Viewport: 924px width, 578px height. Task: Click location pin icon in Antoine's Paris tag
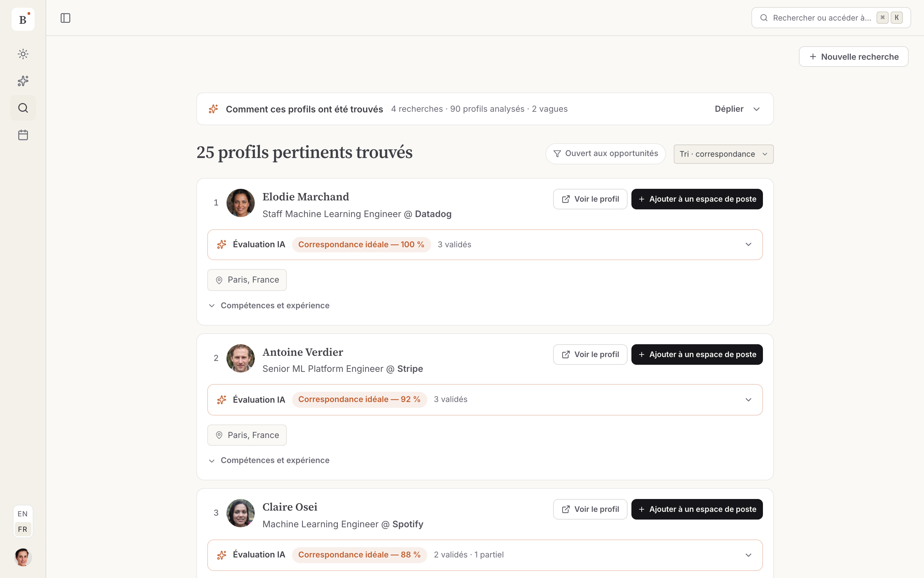click(219, 435)
